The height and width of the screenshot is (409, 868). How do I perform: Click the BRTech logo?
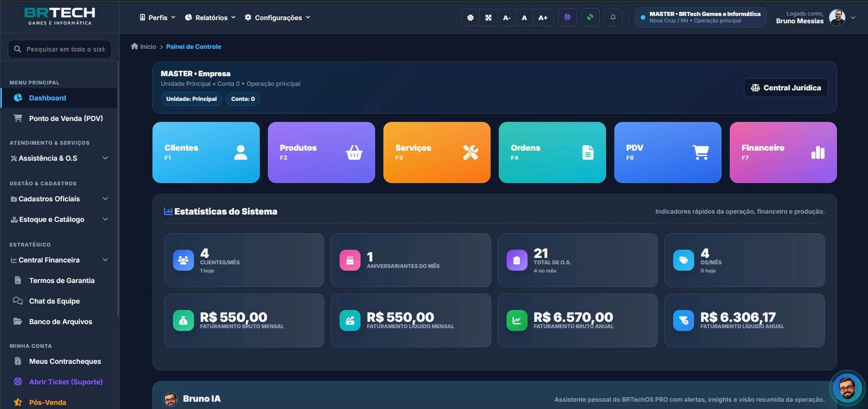click(x=60, y=16)
